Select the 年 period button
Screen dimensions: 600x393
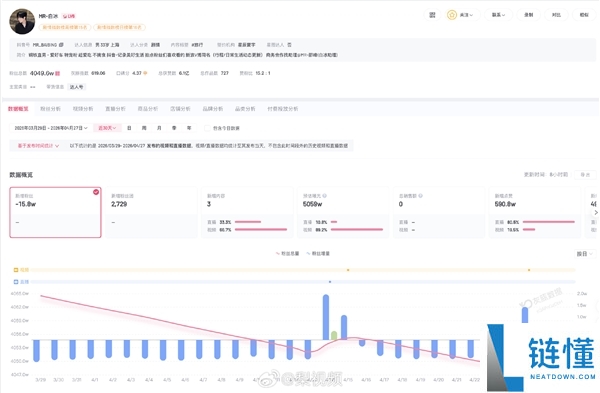[x=189, y=128]
